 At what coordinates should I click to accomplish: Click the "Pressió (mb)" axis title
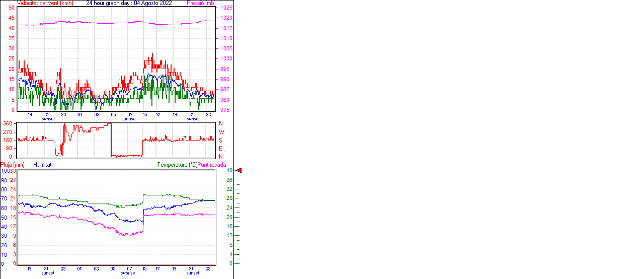pos(200,3)
